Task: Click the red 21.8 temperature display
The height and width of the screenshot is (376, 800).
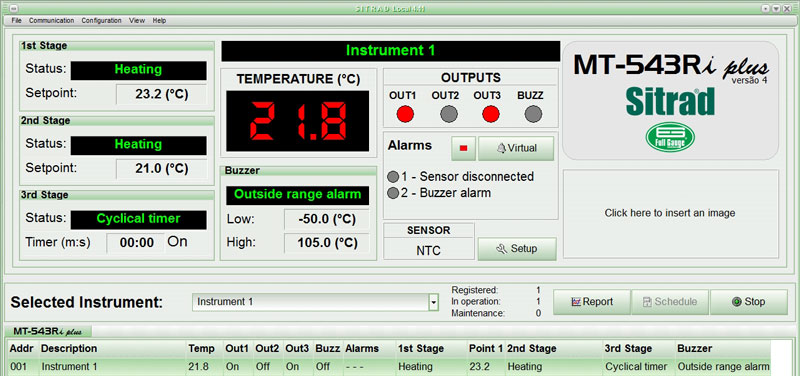Action: (297, 121)
